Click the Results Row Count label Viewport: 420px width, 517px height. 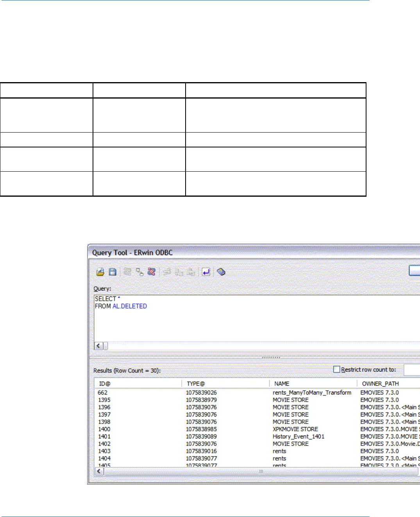[x=127, y=370]
